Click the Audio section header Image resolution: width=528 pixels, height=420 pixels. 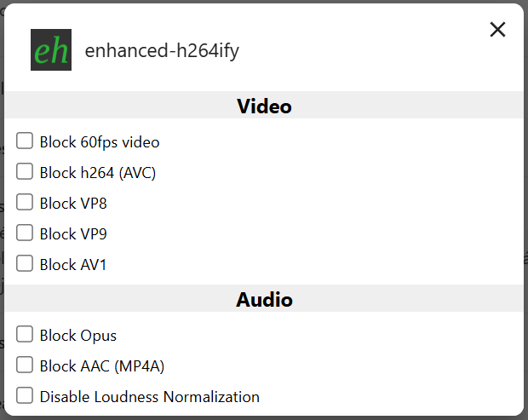tap(264, 300)
